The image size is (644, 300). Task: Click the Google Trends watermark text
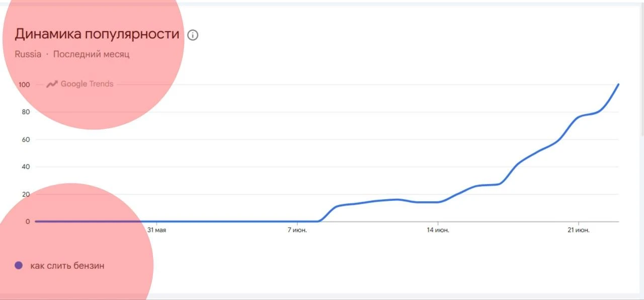[x=87, y=84]
